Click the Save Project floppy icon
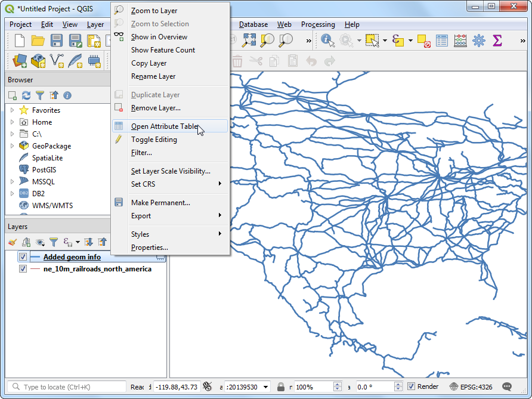 [57, 41]
